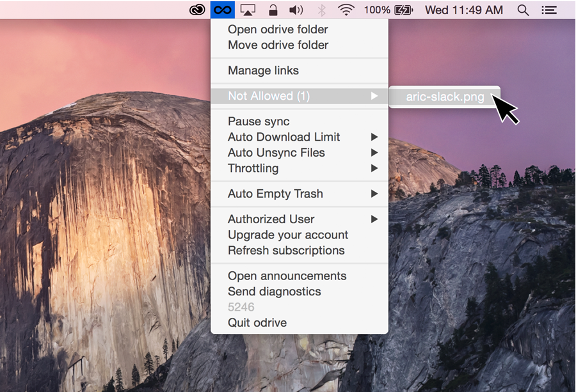Viewport: 576px width, 392px height.
Task: Open the volume speaker menu icon
Action: coord(296,10)
